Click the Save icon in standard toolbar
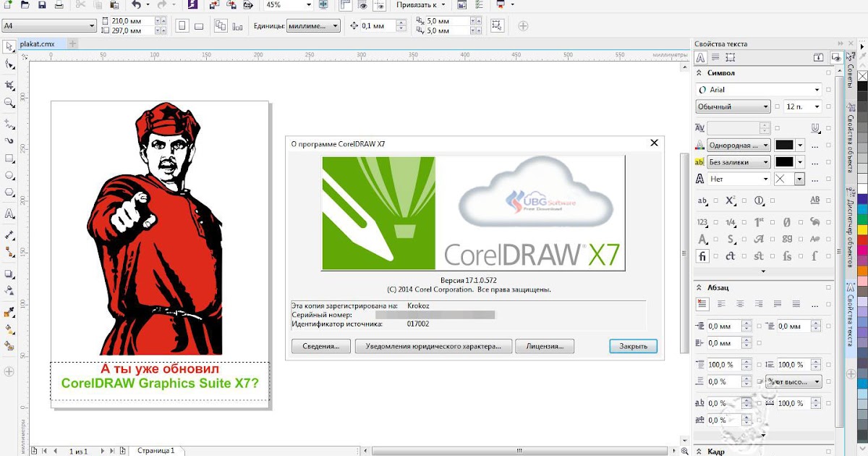The height and width of the screenshot is (456, 868). [41, 5]
